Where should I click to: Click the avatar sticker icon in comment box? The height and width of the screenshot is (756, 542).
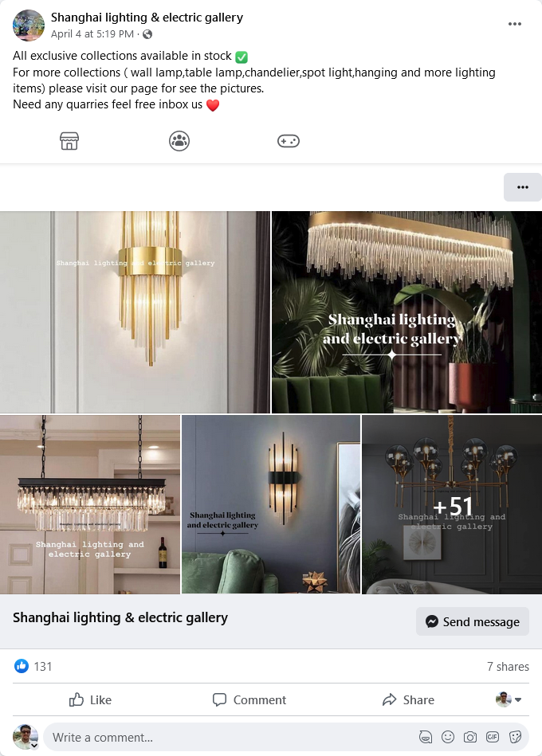426,737
